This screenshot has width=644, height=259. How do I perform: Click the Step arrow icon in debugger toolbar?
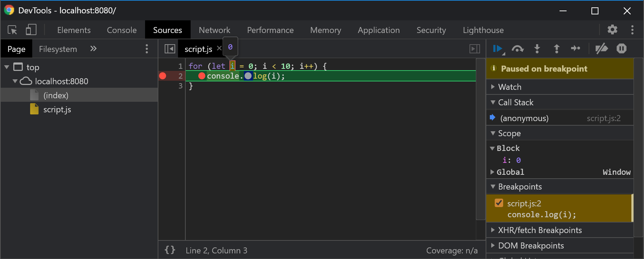(575, 48)
